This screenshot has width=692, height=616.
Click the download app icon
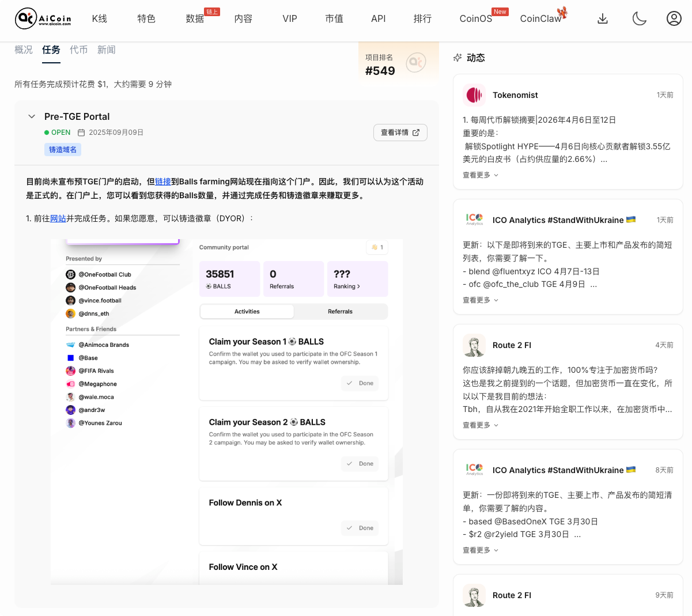tap(603, 18)
